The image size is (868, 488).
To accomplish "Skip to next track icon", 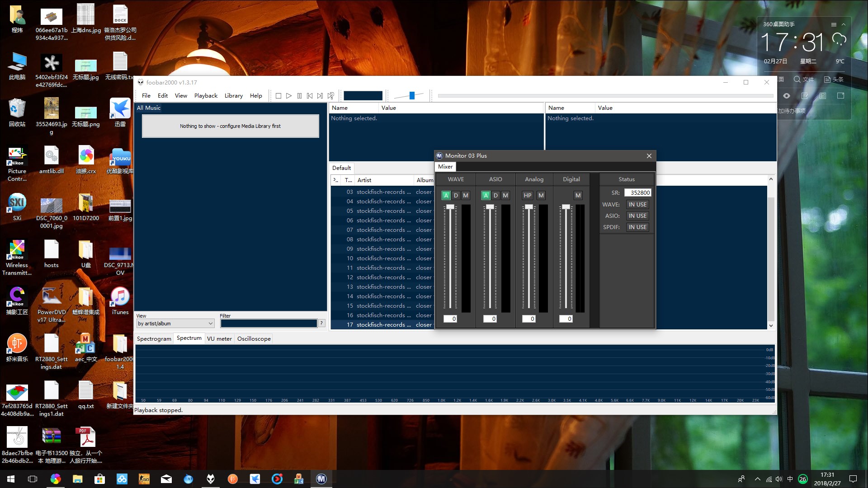I will click(320, 96).
